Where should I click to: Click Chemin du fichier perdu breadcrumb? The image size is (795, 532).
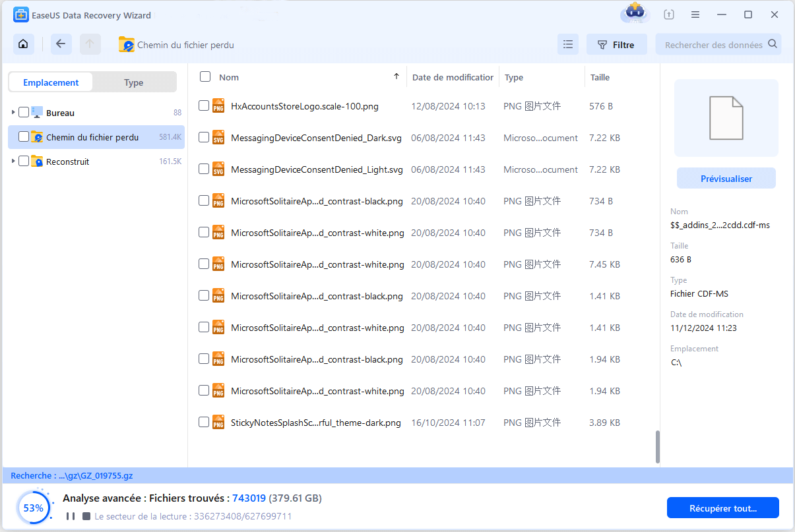tap(185, 45)
